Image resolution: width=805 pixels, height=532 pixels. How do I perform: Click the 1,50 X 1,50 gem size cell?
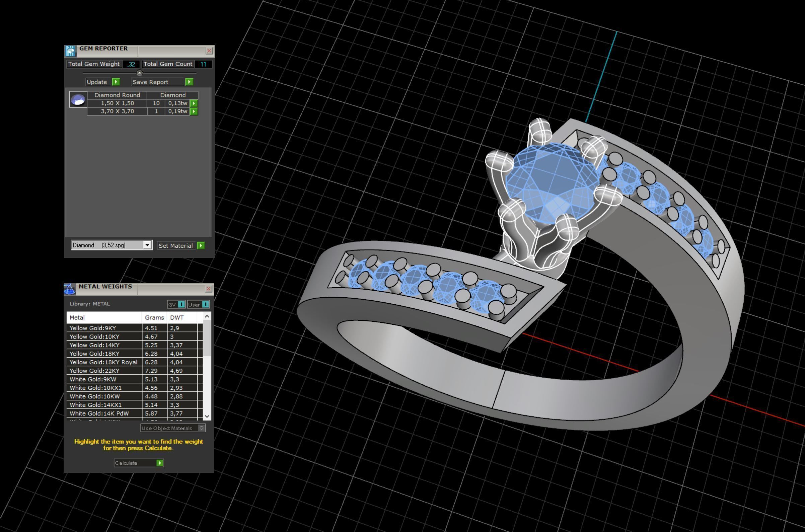117,103
